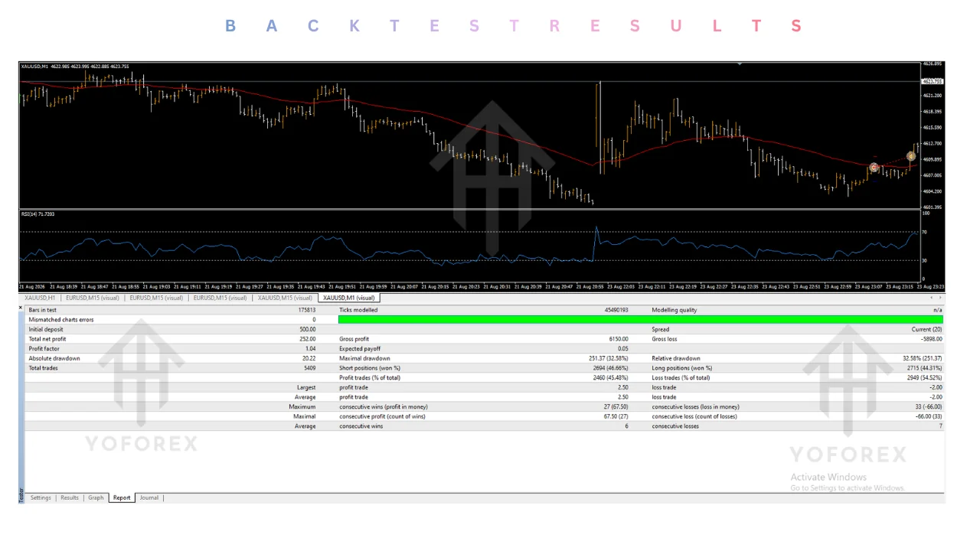Click the Expected payoff value 0.05
This screenshot has height=551, width=980.
pyautogui.click(x=623, y=348)
